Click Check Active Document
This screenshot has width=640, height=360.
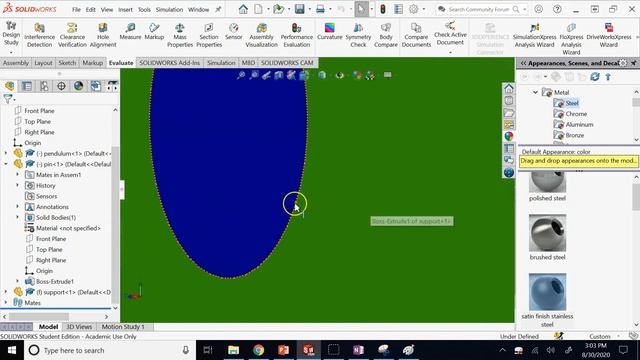tap(450, 34)
